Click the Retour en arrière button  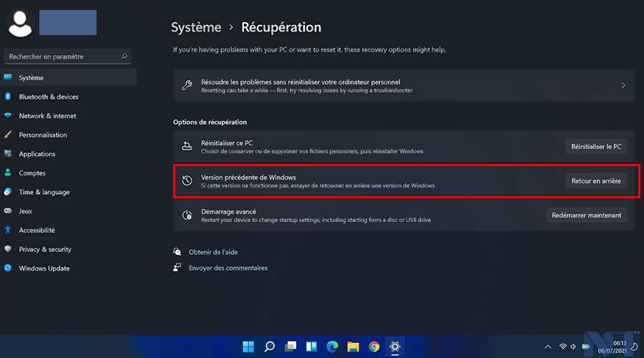(x=596, y=181)
